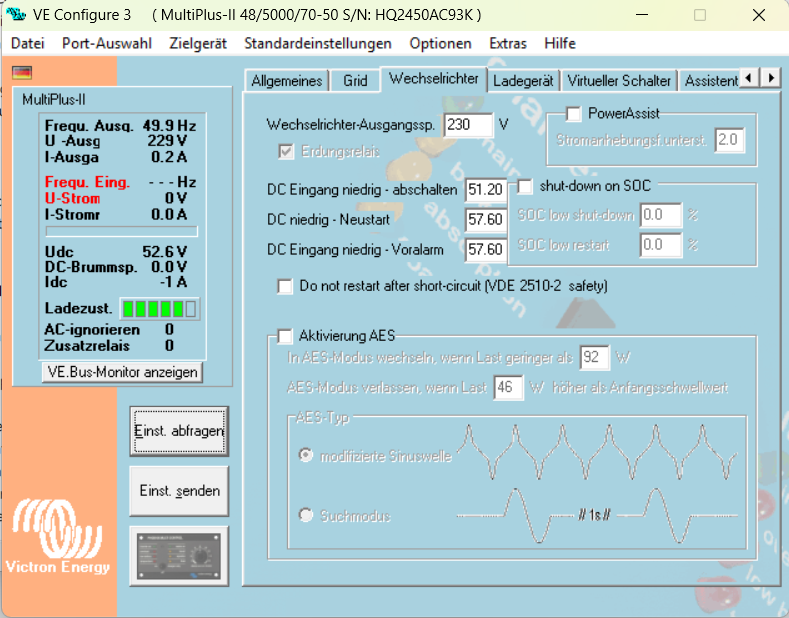Screen dimensions: 789x618
Task: Switch to the Grid tab
Action: coord(355,81)
